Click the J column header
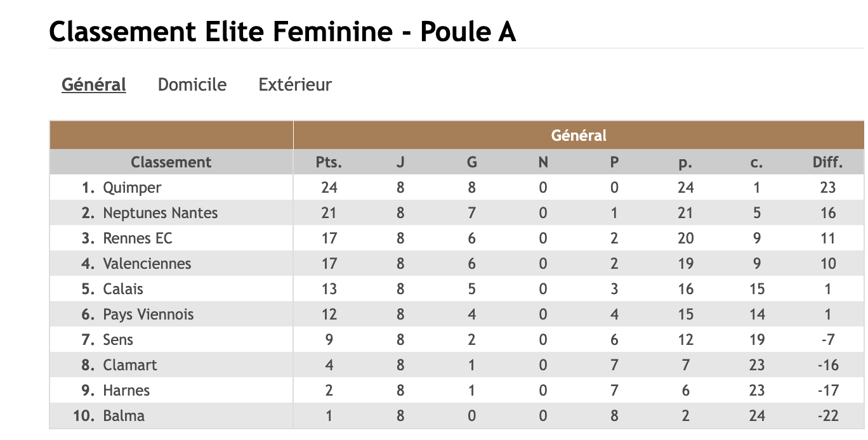This screenshot has width=868, height=440. click(x=400, y=162)
